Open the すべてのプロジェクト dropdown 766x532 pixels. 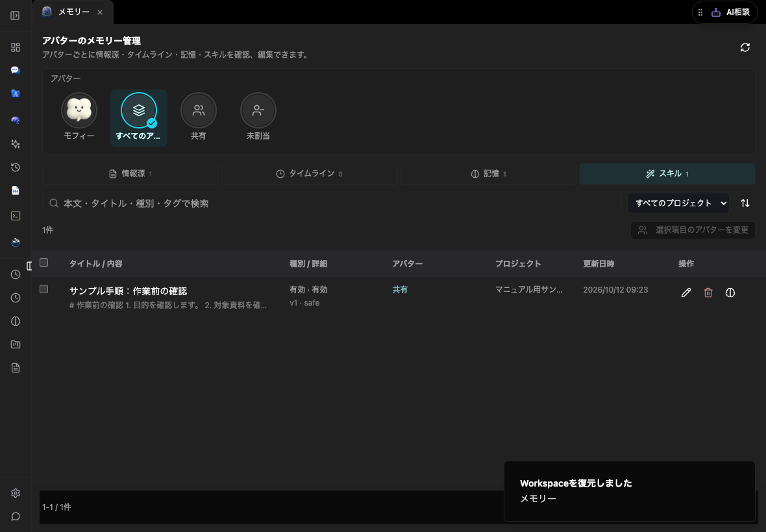click(678, 203)
